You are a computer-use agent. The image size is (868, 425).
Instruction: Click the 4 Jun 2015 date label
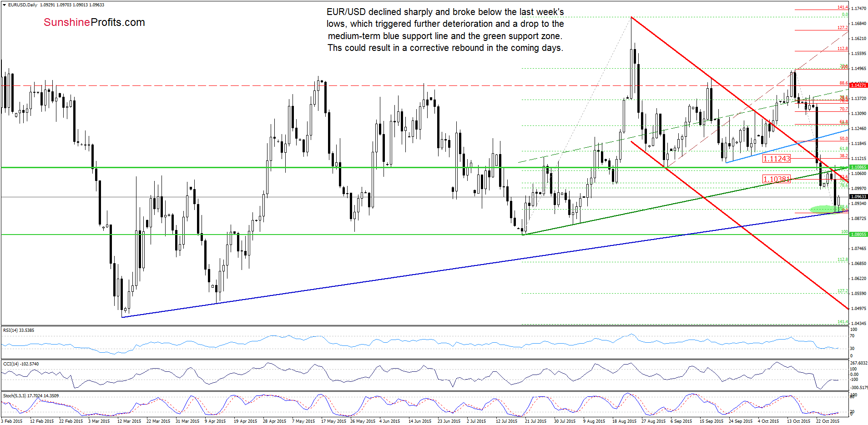[x=390, y=421]
